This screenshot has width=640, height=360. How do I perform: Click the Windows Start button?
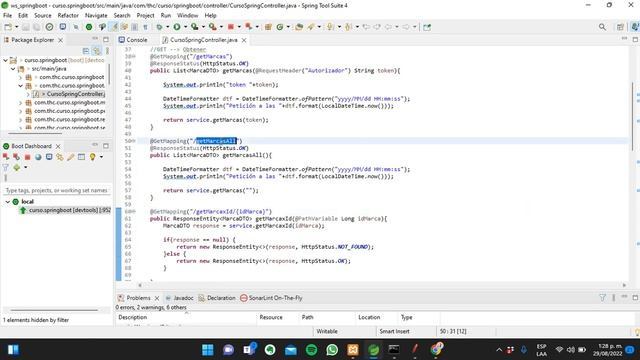point(208,350)
